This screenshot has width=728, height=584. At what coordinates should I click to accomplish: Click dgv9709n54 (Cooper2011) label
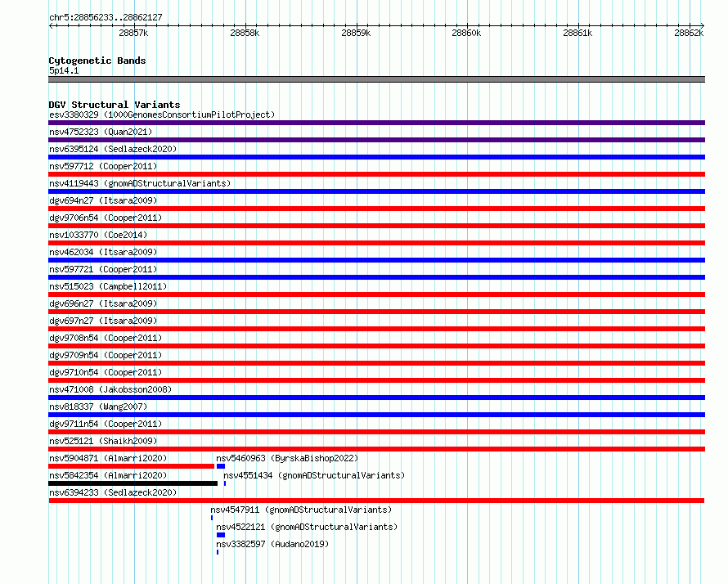106,355
